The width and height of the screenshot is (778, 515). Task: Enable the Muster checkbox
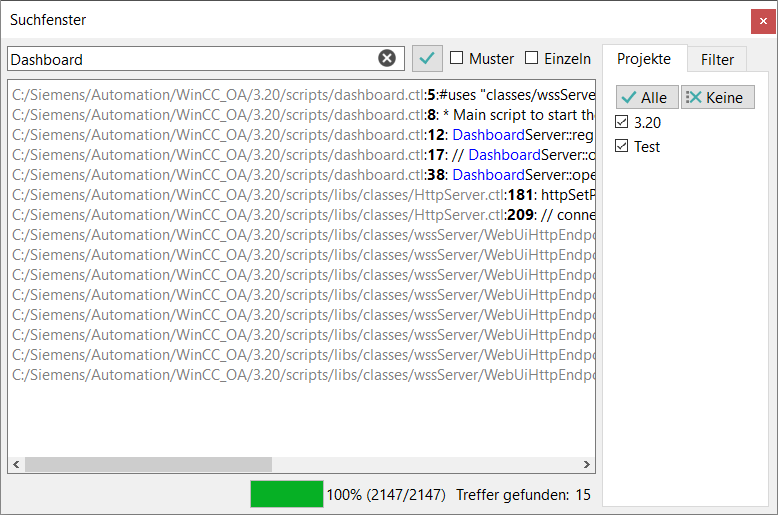pyautogui.click(x=456, y=58)
